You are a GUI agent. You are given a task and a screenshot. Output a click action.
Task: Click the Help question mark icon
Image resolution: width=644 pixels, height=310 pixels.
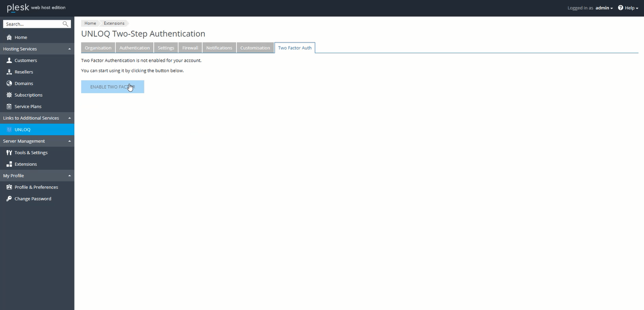(620, 8)
